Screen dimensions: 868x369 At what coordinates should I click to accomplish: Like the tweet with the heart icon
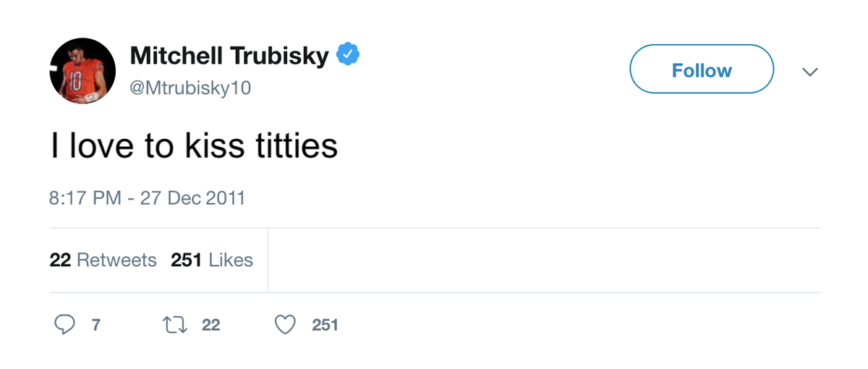point(286,326)
